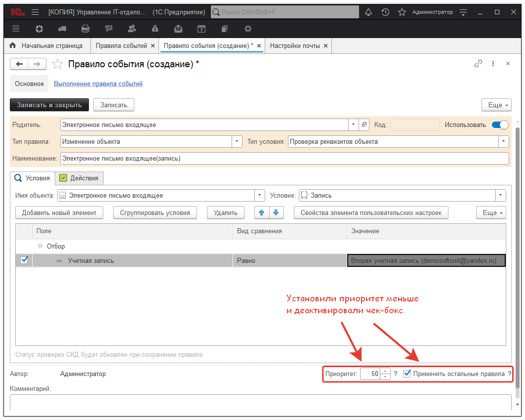
Task: Open the history clock icon
Action: 385,12
